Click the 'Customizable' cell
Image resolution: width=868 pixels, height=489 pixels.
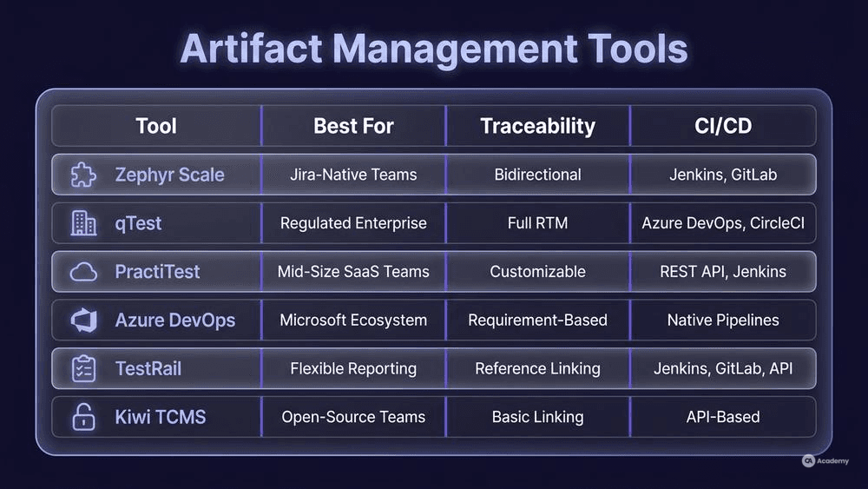pos(537,271)
